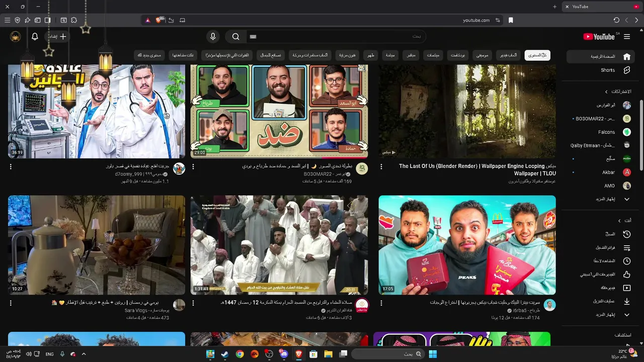Open Your videos in sidebar
This screenshot has width=644, height=362.
pyautogui.click(x=601, y=288)
